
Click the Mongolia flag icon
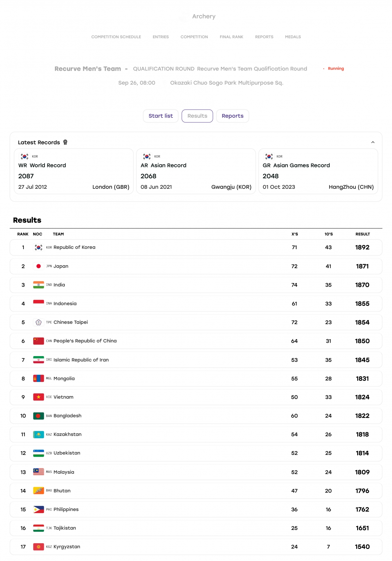(39, 379)
